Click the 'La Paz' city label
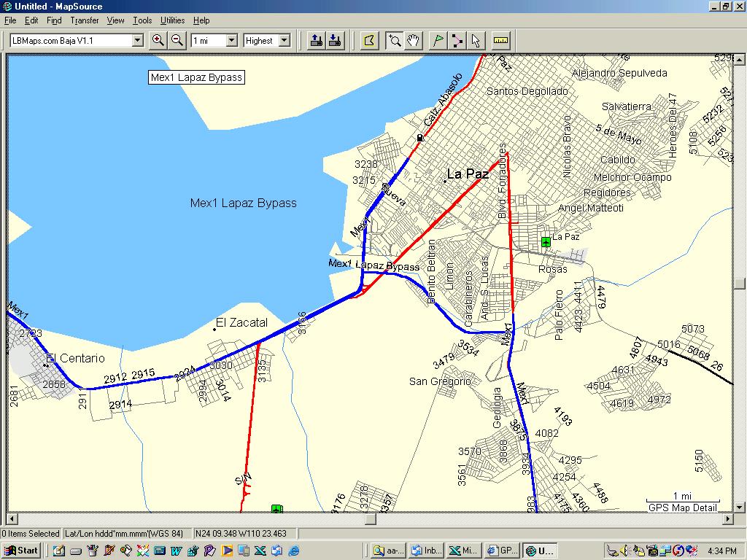Image resolution: width=747 pixels, height=560 pixels. (468, 174)
